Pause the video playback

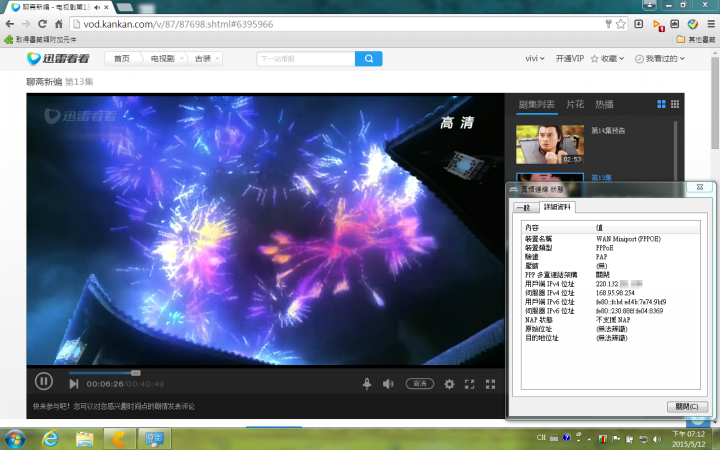point(44,381)
